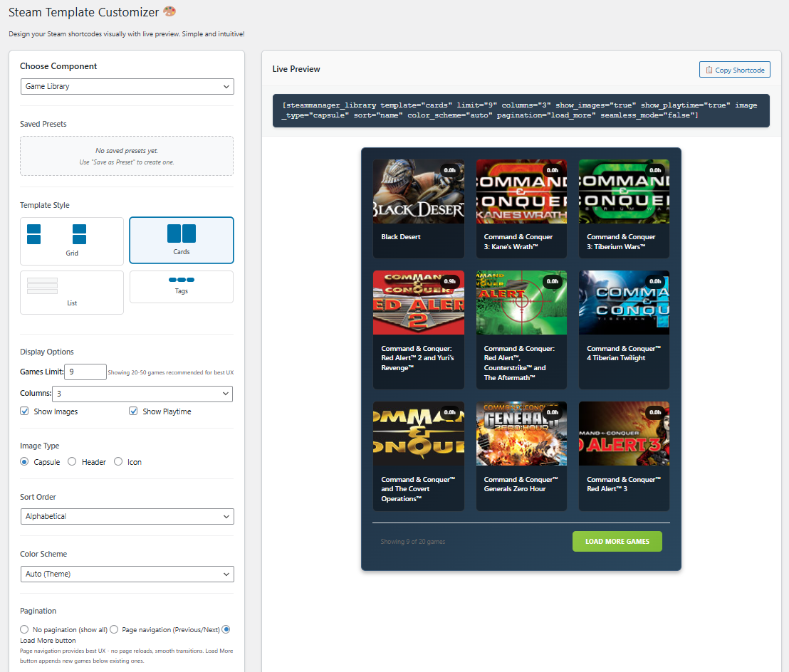Toggle the Show Playtime checkbox
Viewport: 789px width, 672px height.
click(x=133, y=411)
